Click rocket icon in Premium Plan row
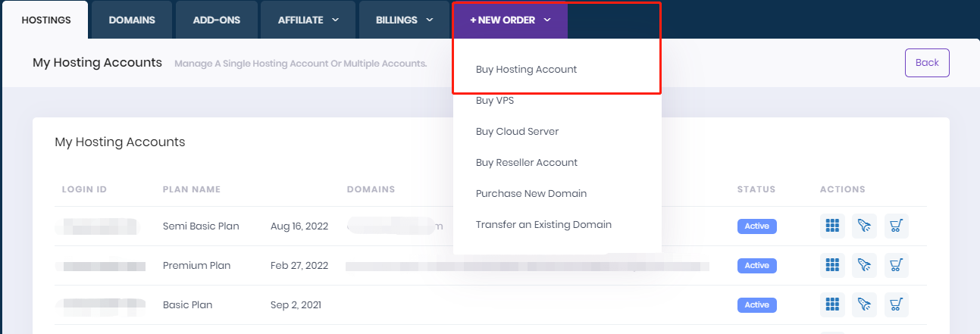Image resolution: width=980 pixels, height=334 pixels. pos(864,265)
